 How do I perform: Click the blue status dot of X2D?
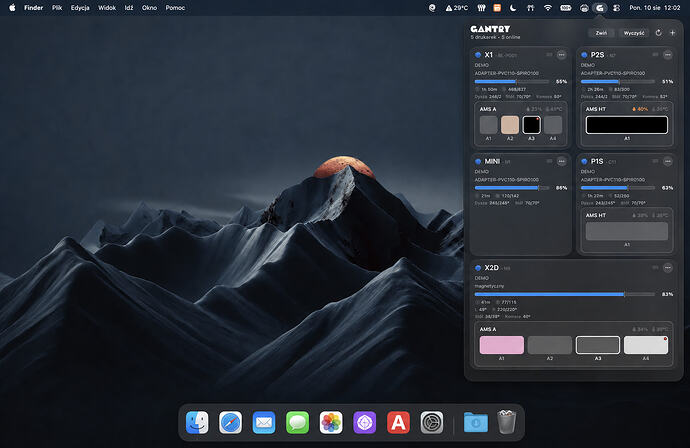[478, 268]
